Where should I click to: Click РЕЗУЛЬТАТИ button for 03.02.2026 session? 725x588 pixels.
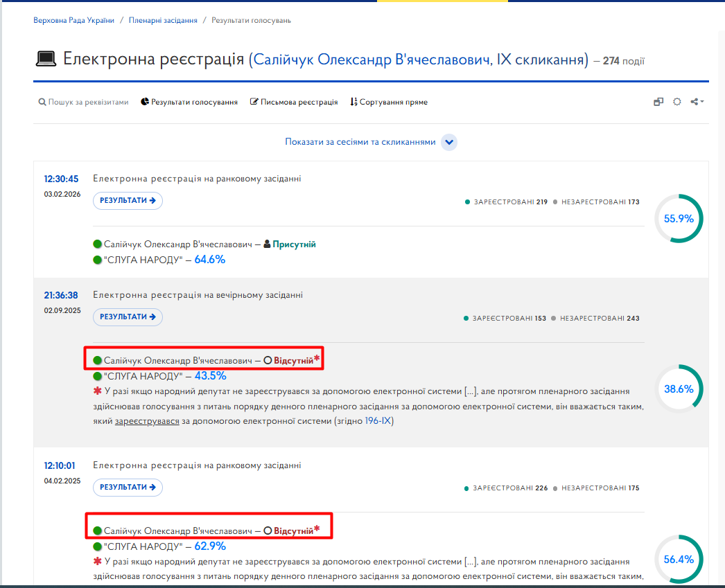pos(128,200)
